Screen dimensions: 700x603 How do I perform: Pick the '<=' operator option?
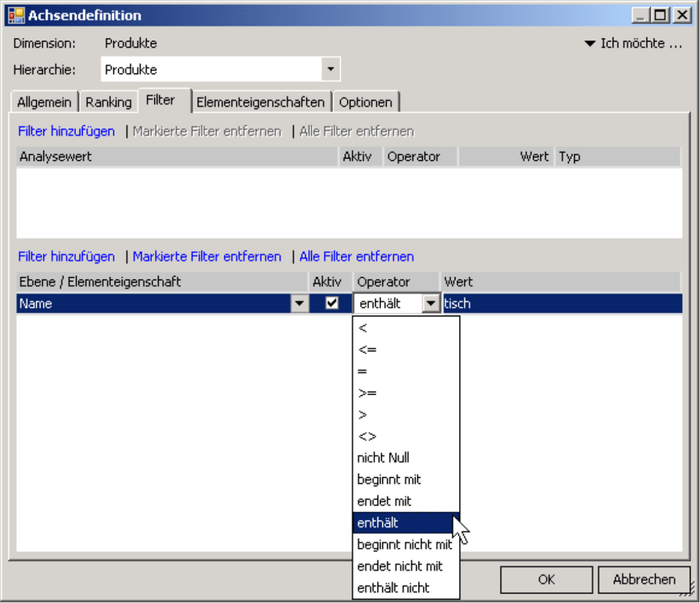coord(368,350)
